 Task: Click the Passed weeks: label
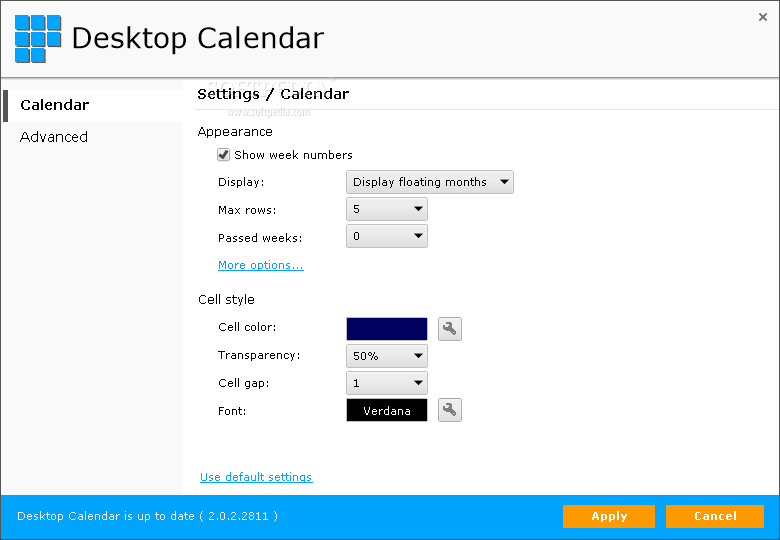pos(260,238)
